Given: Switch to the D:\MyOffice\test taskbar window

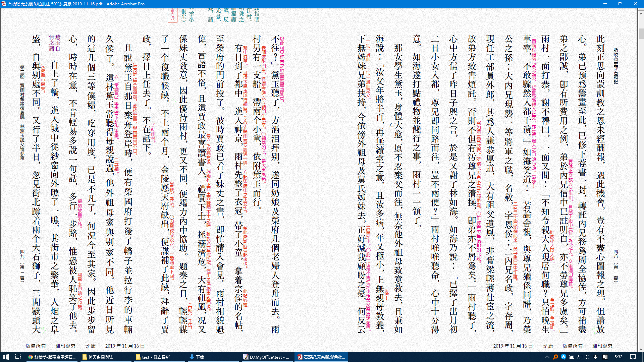Looking at the screenshot, I should coord(267,357).
